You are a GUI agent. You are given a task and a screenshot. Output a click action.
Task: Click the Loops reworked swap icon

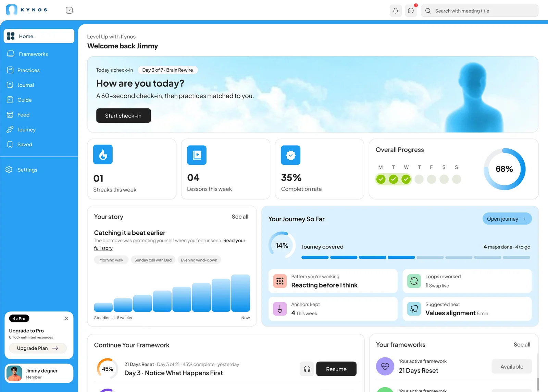pyautogui.click(x=414, y=281)
